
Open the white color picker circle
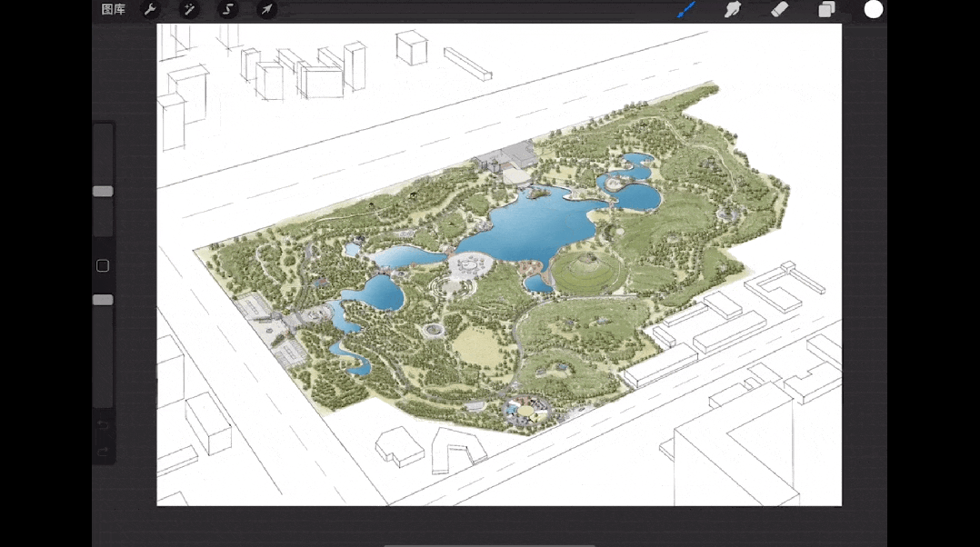coord(874,10)
